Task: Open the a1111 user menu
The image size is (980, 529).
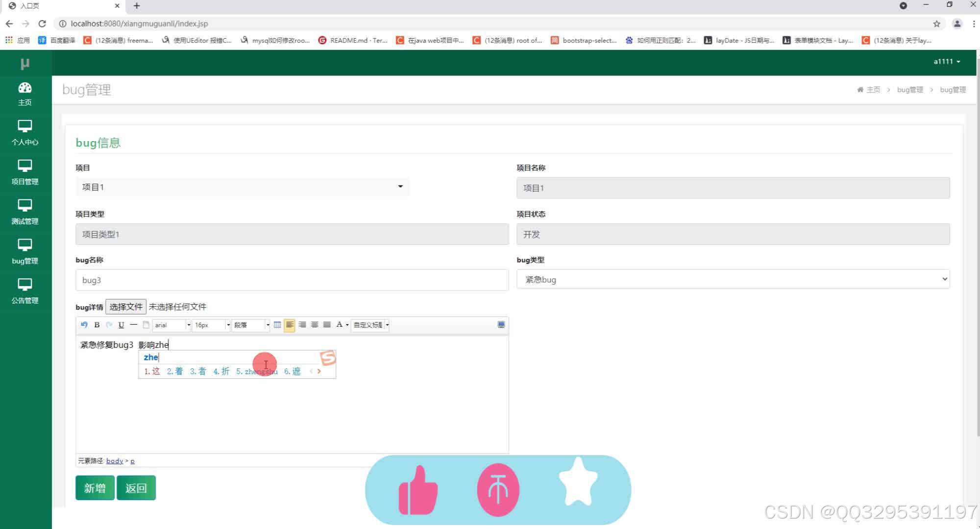Action: pyautogui.click(x=947, y=62)
